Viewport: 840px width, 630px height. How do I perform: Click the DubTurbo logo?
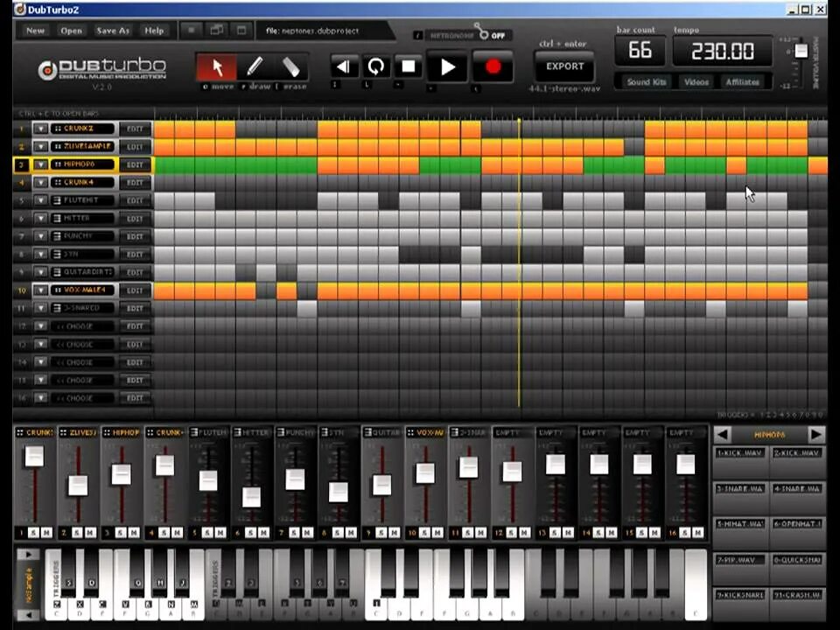pos(101,69)
